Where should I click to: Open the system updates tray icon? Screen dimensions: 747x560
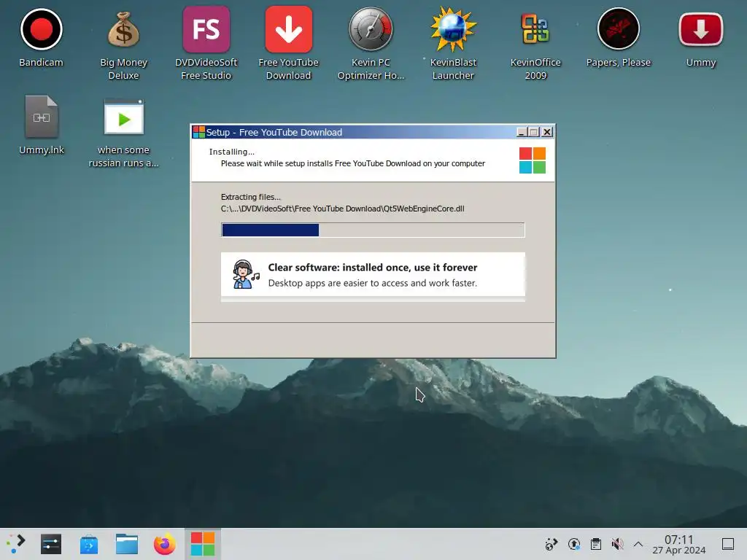tap(574, 544)
